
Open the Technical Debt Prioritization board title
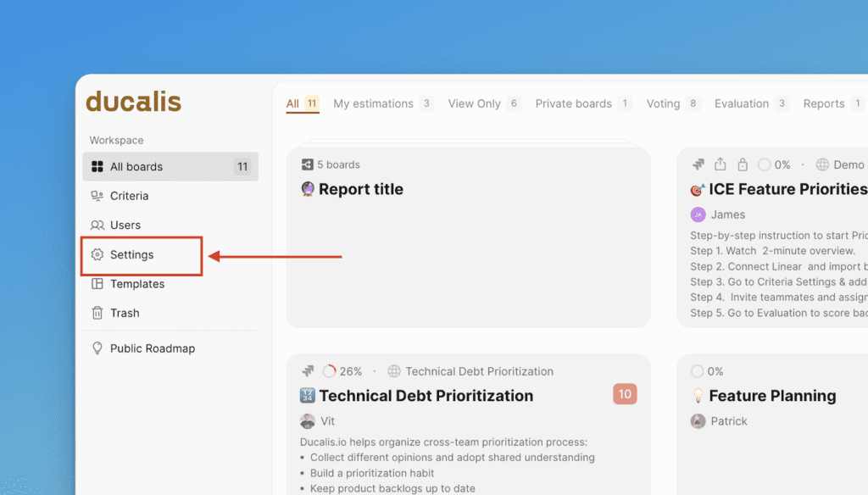click(x=426, y=396)
